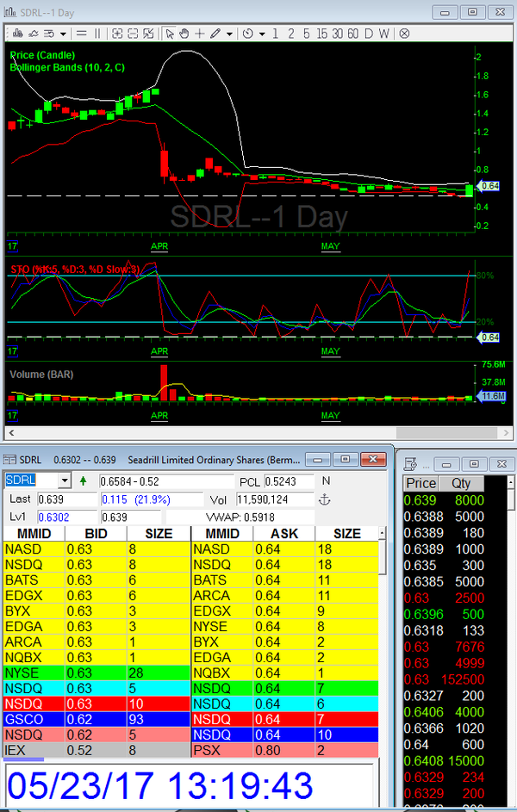
Task: Click the candlestick chart type icon
Action: click(x=16, y=34)
